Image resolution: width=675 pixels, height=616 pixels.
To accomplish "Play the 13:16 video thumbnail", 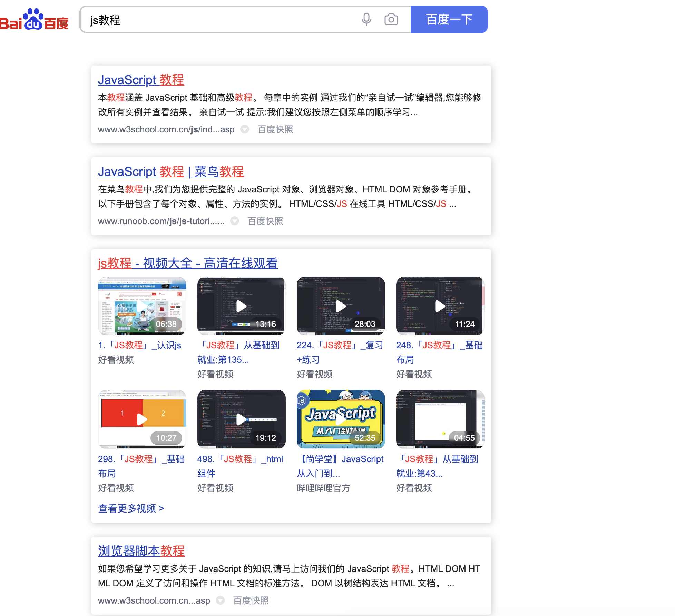I will (x=241, y=306).
